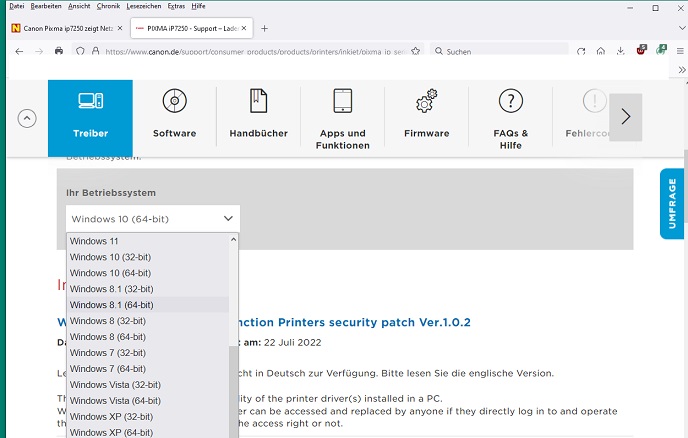688x438 pixels.
Task: Click into the Suchen search field
Action: 500,51
